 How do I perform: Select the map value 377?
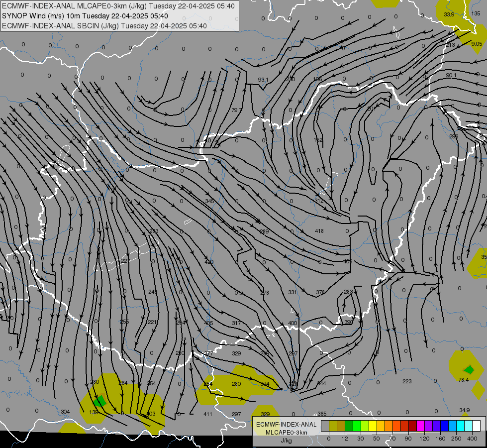pos(208,353)
